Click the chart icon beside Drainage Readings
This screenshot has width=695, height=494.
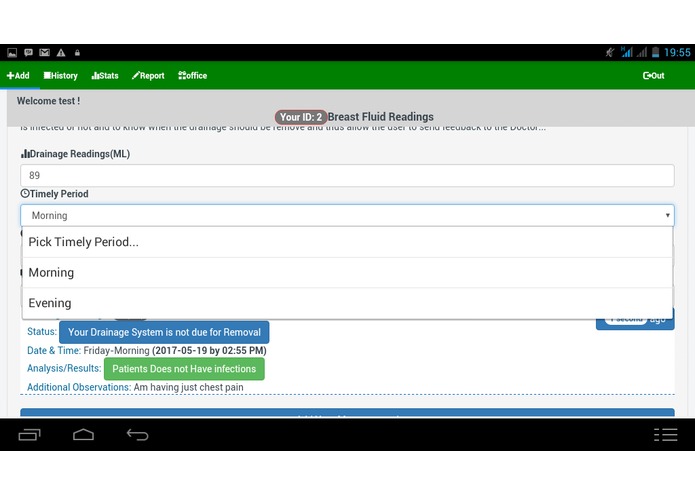[x=25, y=154]
